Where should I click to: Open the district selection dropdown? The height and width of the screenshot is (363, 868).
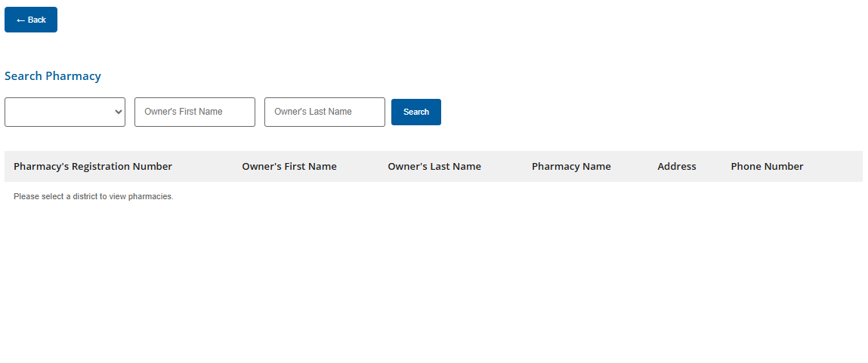click(x=64, y=112)
